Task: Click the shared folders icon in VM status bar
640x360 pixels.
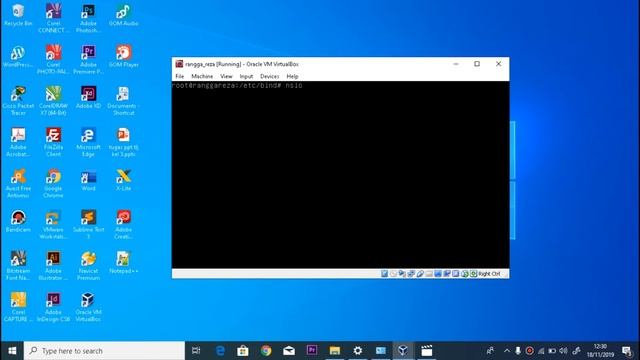Action: point(429,273)
